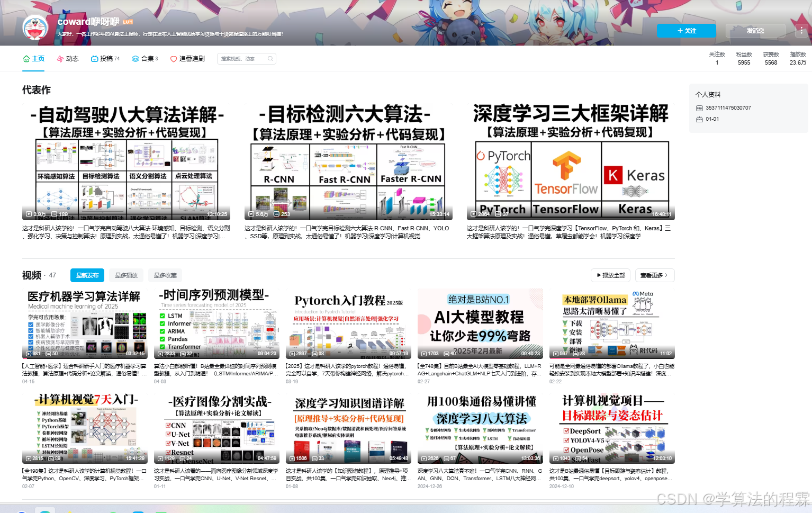
Task: Select the UID number 3537111475030707
Action: coord(728,108)
